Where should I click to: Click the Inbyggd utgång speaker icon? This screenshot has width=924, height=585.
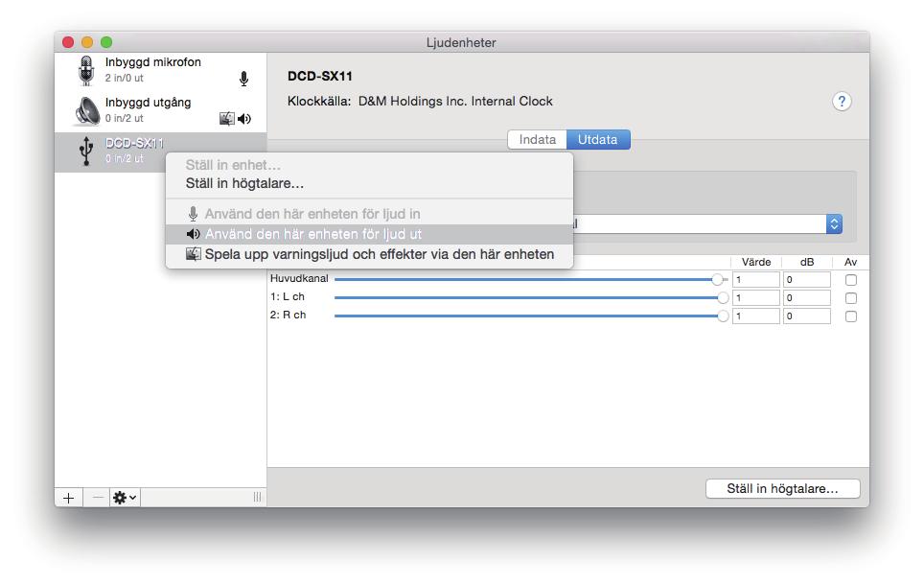[87, 111]
